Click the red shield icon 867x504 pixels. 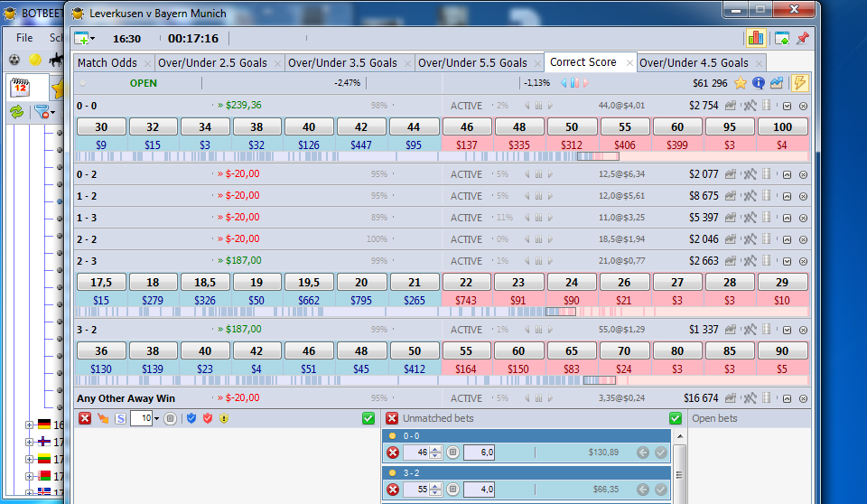click(x=208, y=418)
